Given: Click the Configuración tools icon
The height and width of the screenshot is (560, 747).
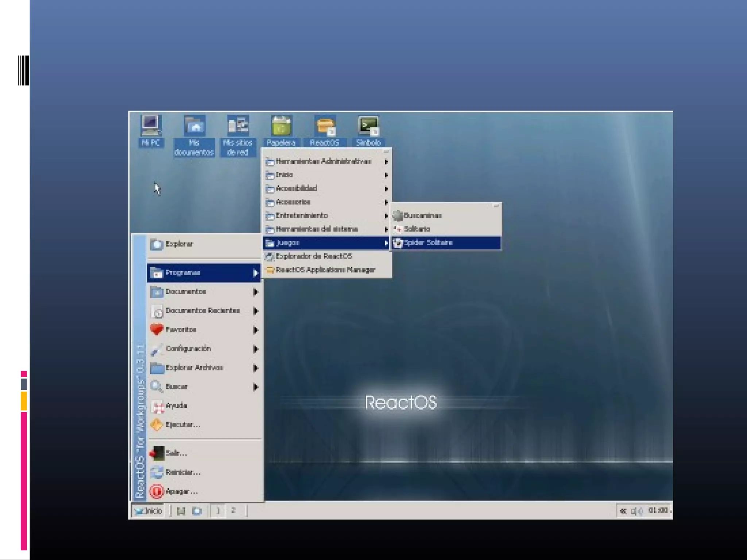Looking at the screenshot, I should [x=157, y=349].
